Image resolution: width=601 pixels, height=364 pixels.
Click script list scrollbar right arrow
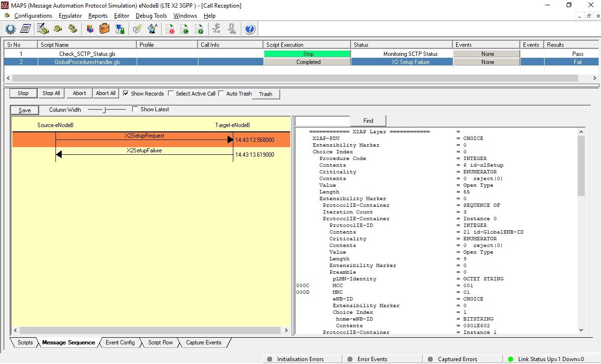point(594,78)
